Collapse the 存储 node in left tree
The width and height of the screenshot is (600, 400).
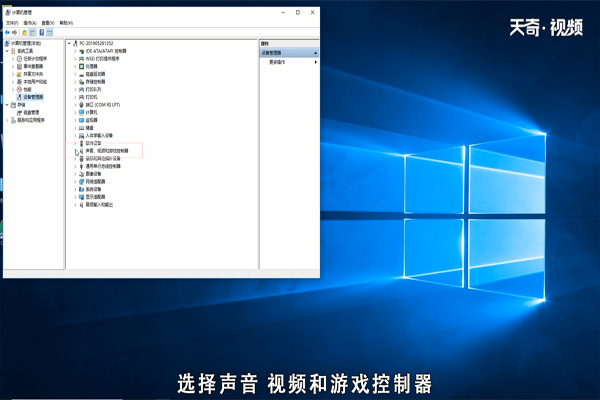click(7, 104)
